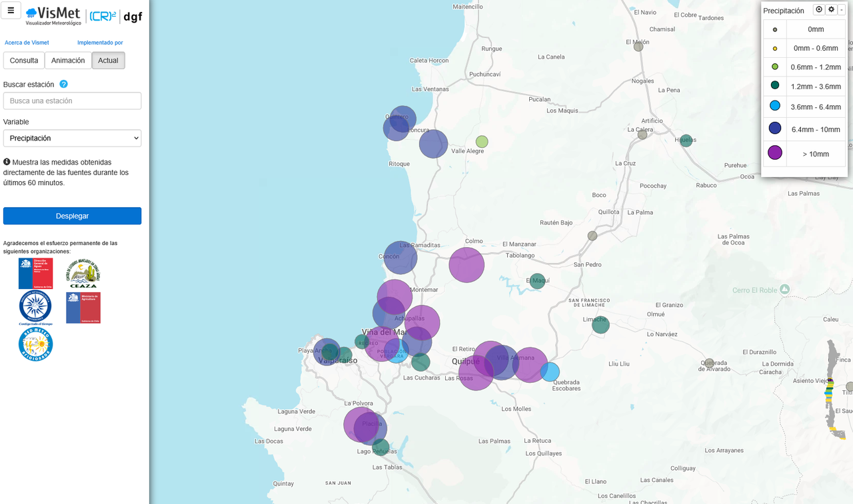Select the teal station at Hijuelas

tap(686, 140)
